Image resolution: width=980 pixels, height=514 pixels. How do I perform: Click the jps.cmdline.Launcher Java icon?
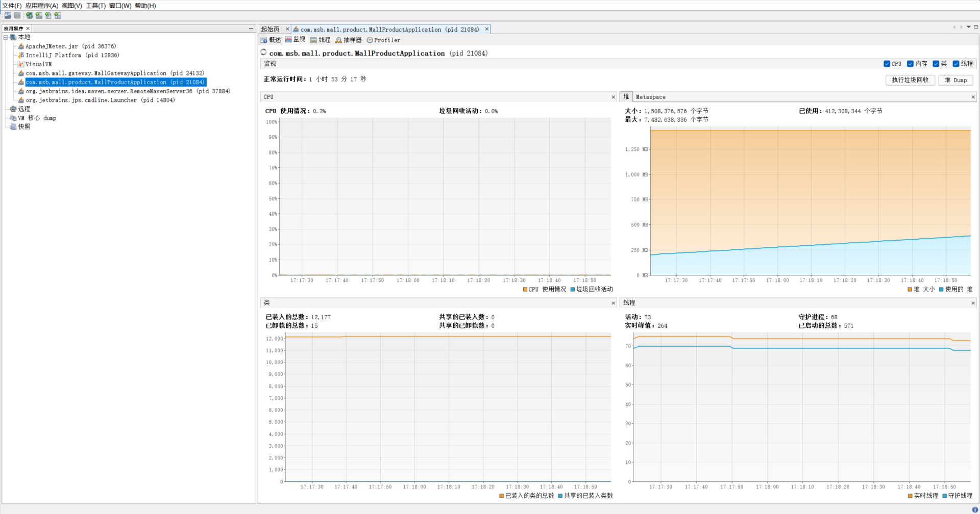21,100
